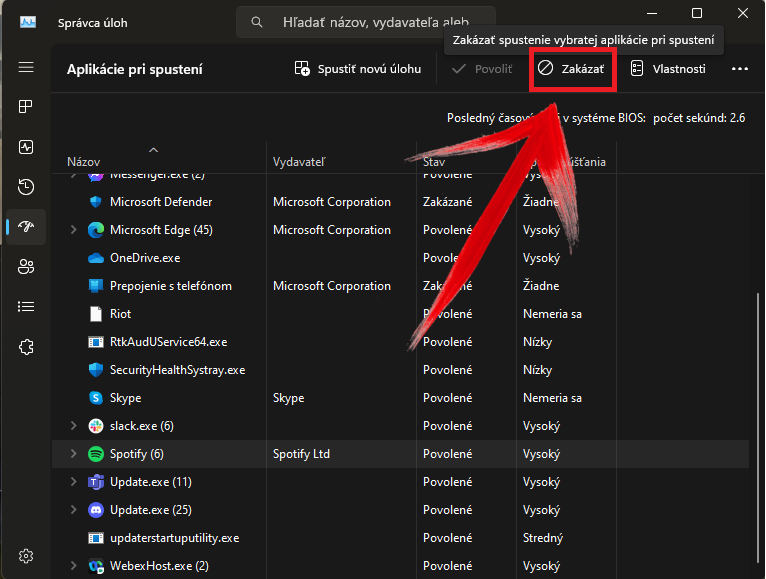Click the RtkAudUService64.exe icon

click(96, 342)
